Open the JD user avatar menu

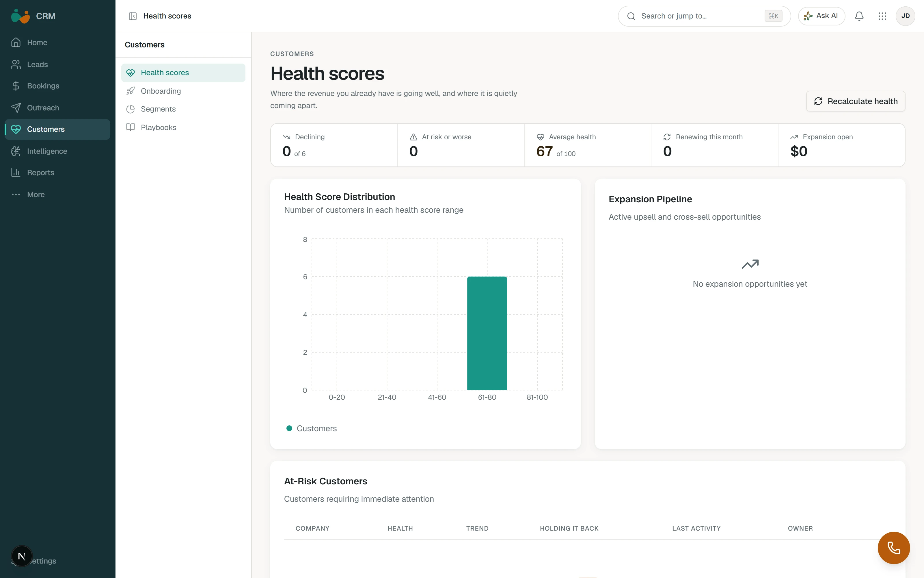pos(905,16)
